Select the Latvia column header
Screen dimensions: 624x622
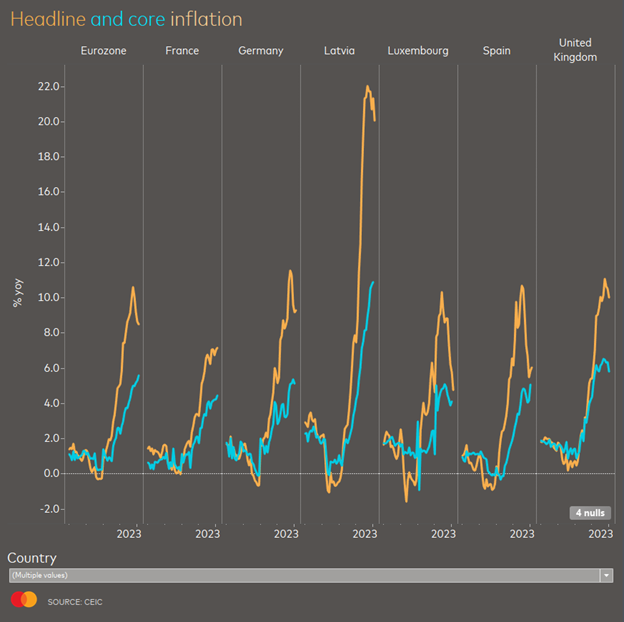(339, 51)
